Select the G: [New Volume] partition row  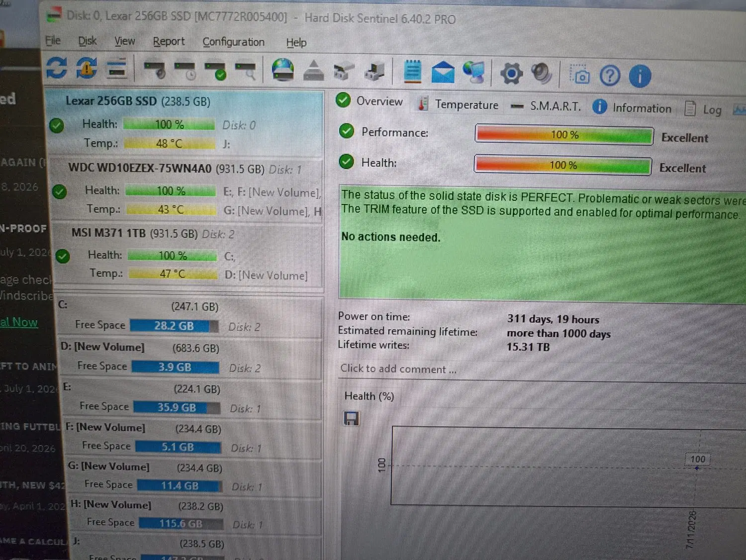[194, 476]
